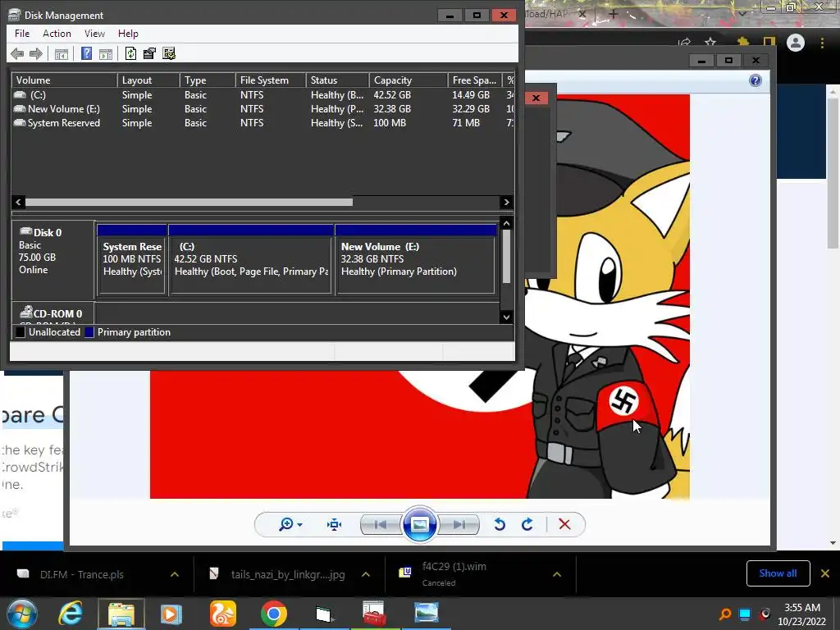840x630 pixels.
Task: Click the Fit to window icon in Photo Viewer
Action: point(335,524)
